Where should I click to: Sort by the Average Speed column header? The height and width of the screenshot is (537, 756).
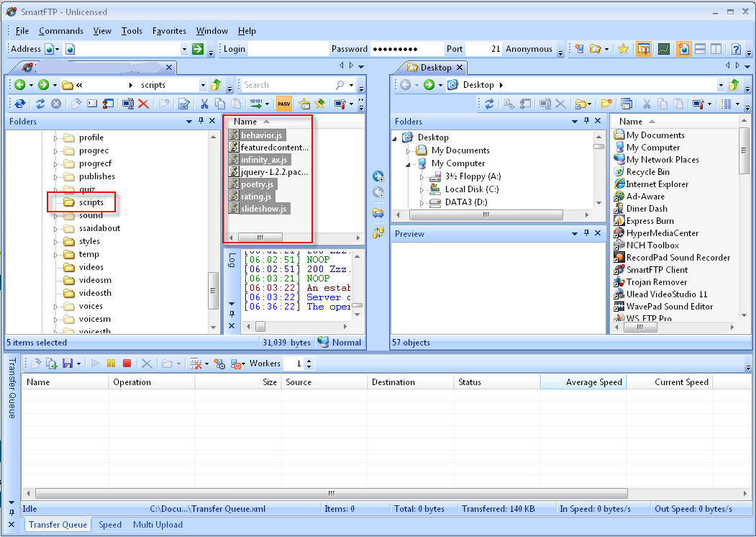pyautogui.click(x=583, y=382)
